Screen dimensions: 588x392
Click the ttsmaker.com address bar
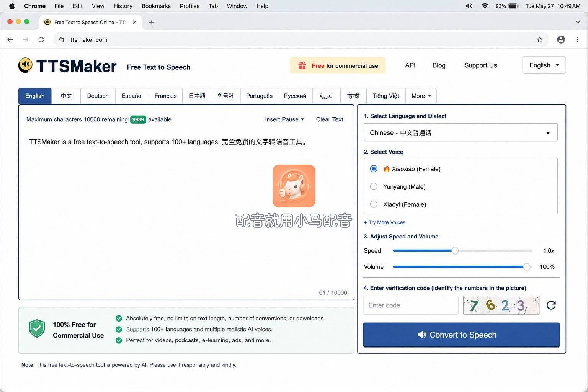pyautogui.click(x=301, y=39)
